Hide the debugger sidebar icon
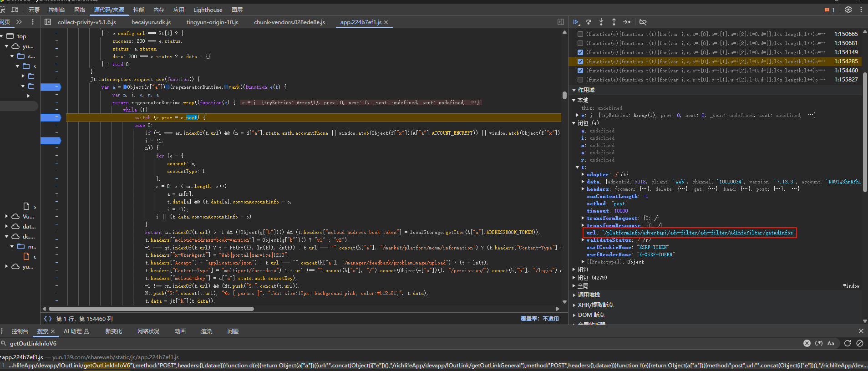The height and width of the screenshot is (371, 868). pyautogui.click(x=561, y=22)
